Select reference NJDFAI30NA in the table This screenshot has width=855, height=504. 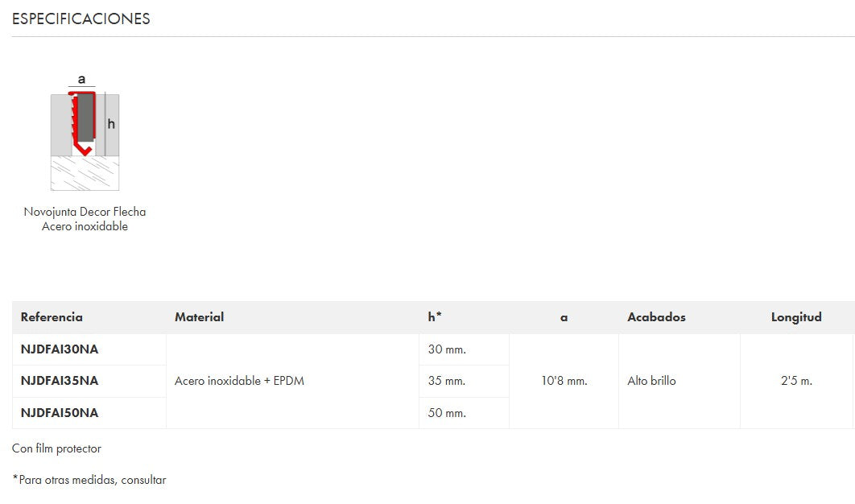pyautogui.click(x=60, y=349)
